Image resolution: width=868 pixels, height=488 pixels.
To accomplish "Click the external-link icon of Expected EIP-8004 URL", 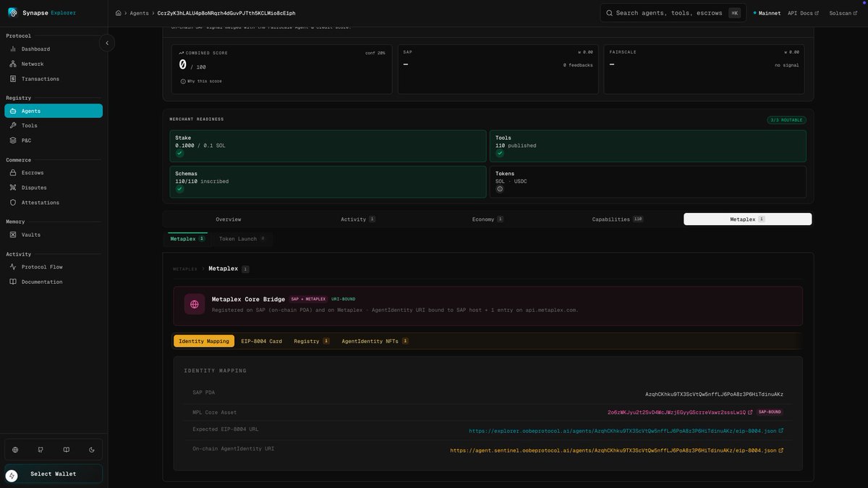I will pyautogui.click(x=780, y=431).
